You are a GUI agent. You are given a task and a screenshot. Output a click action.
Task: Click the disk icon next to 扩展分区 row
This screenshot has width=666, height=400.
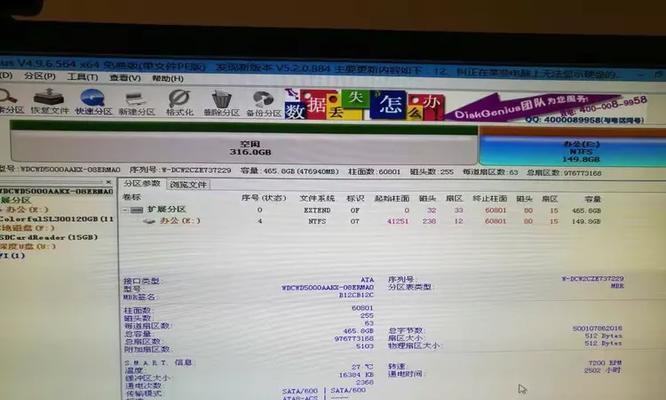click(x=136, y=210)
